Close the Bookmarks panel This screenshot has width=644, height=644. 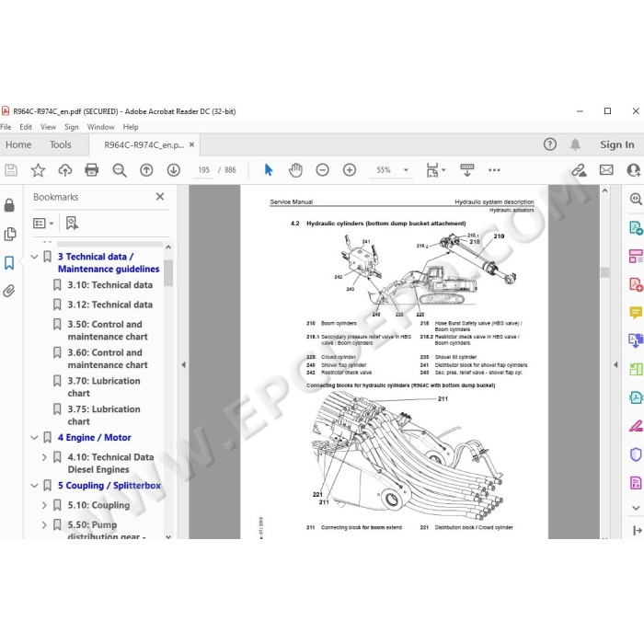(160, 197)
